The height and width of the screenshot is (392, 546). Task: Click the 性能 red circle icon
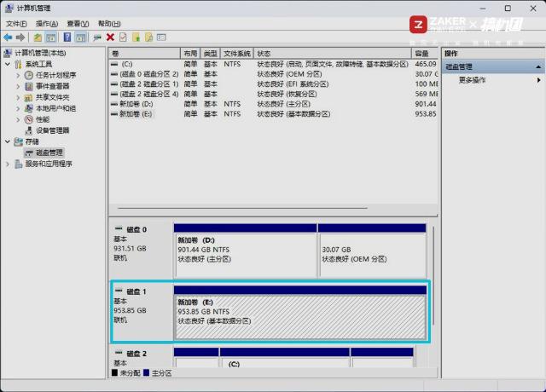tap(29, 119)
